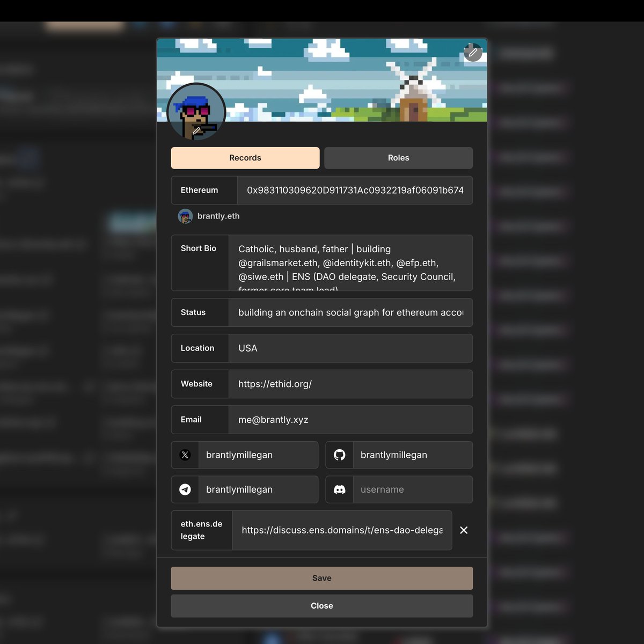This screenshot has height=644, width=644.
Task: Edit the Short Bio text area
Action: click(350, 263)
